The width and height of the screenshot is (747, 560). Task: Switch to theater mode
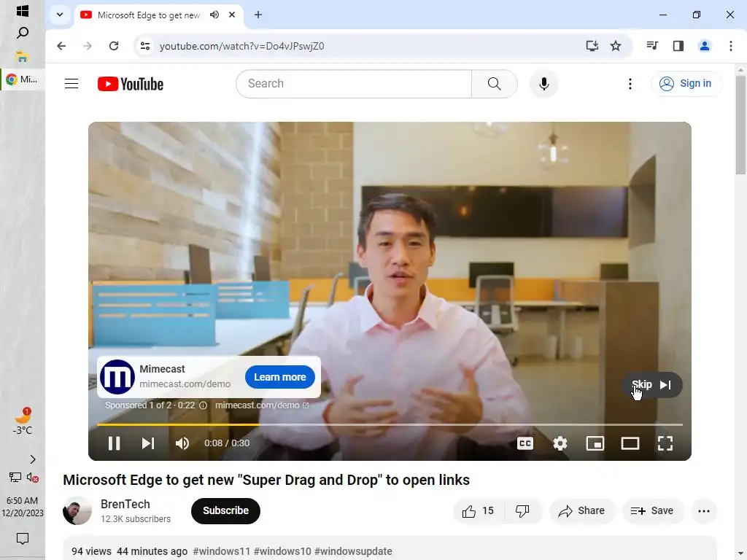pos(630,443)
